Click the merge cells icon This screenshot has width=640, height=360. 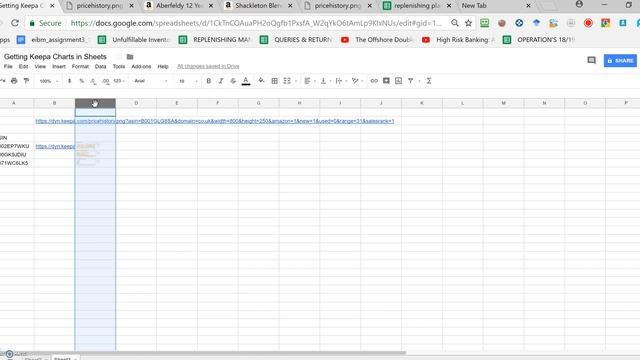click(x=287, y=81)
